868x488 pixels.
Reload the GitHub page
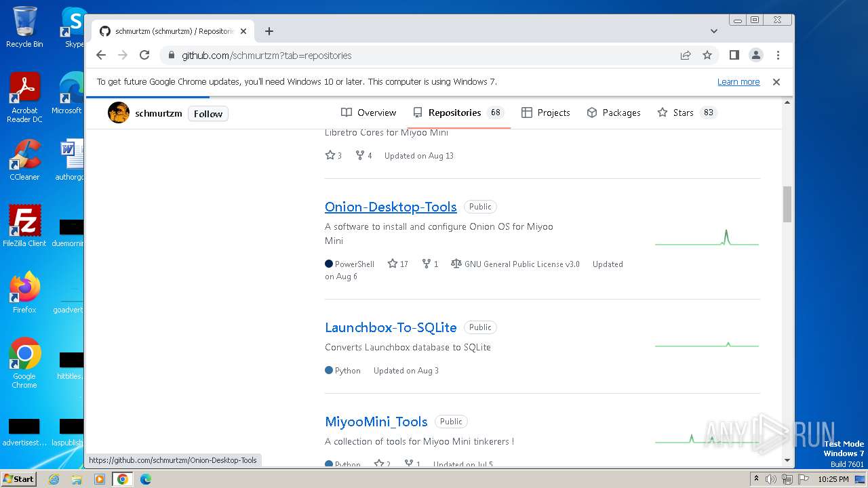tap(144, 55)
